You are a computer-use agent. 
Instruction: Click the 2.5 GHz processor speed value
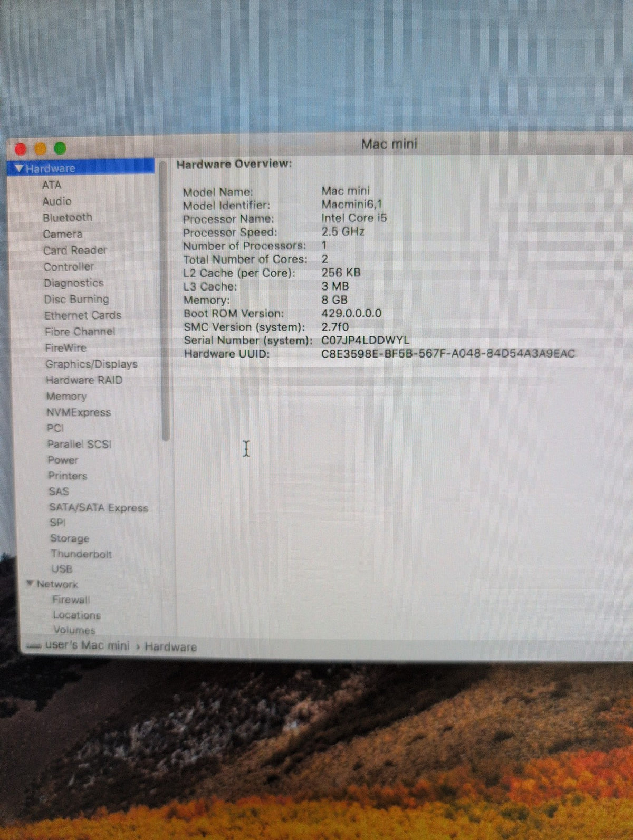click(x=343, y=231)
